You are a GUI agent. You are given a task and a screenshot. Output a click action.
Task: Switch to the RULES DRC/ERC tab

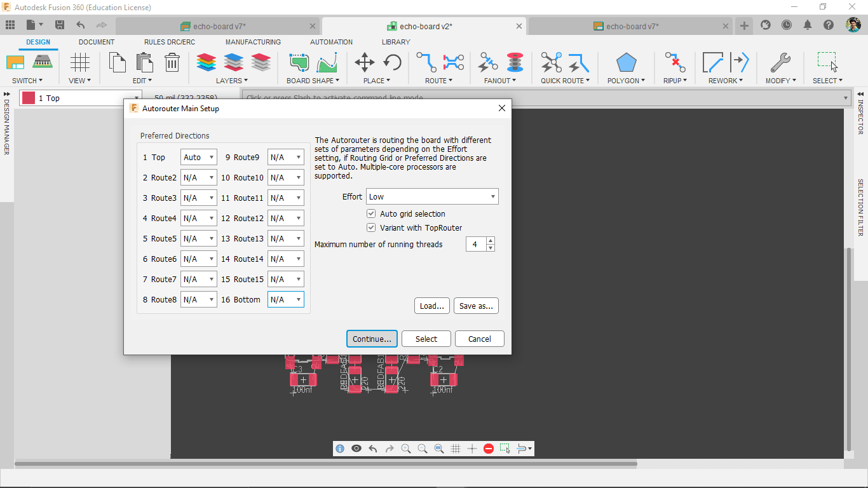(x=170, y=42)
